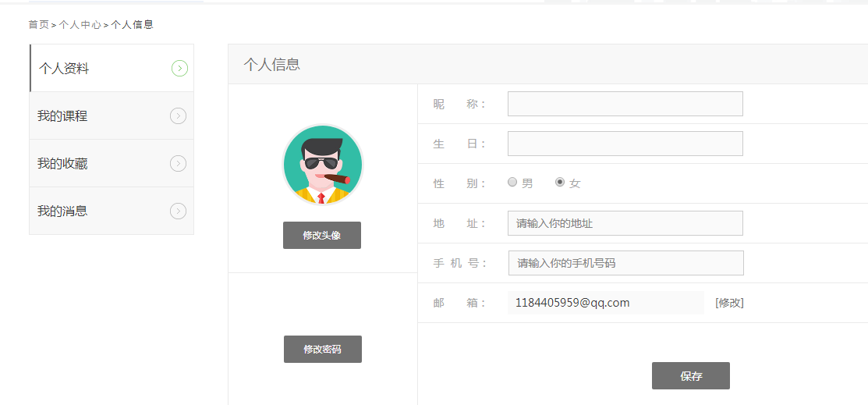
Task: Click the 性别 label
Action: click(459, 183)
